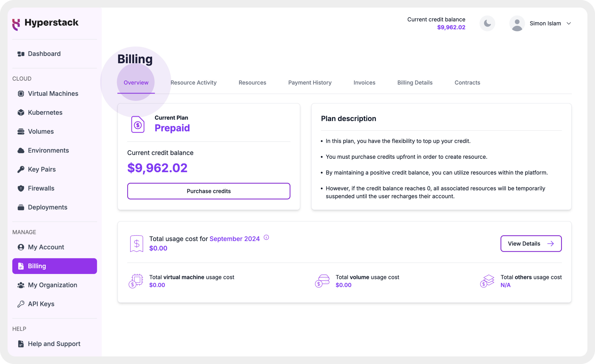Viewport: 595px width, 364px height.
Task: Click the Kubernetes cube icon
Action: pos(21,112)
